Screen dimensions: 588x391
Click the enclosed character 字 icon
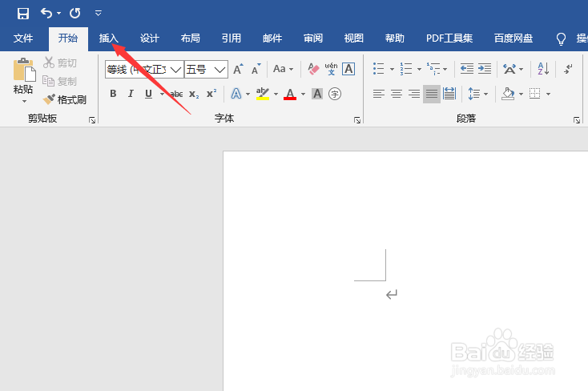coord(335,94)
